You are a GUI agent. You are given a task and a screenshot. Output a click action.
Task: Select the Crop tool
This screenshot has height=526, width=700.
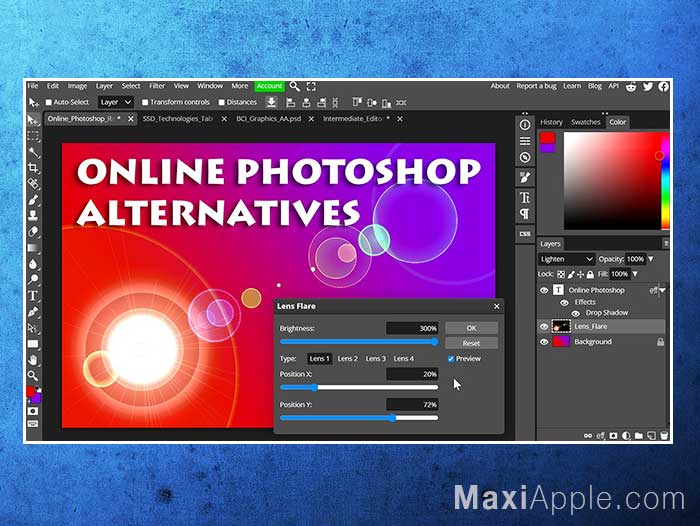33,168
